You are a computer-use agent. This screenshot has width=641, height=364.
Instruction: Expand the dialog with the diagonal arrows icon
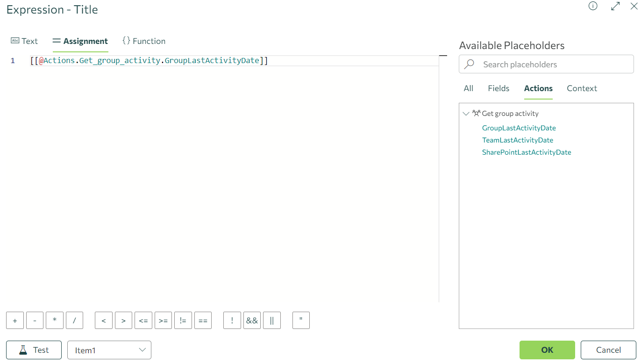(x=615, y=6)
